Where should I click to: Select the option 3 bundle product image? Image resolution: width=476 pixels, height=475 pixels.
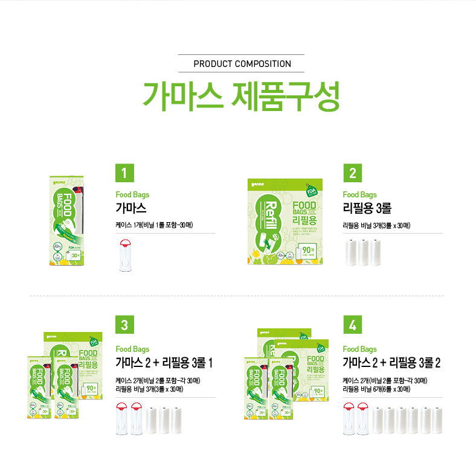pos(65,375)
